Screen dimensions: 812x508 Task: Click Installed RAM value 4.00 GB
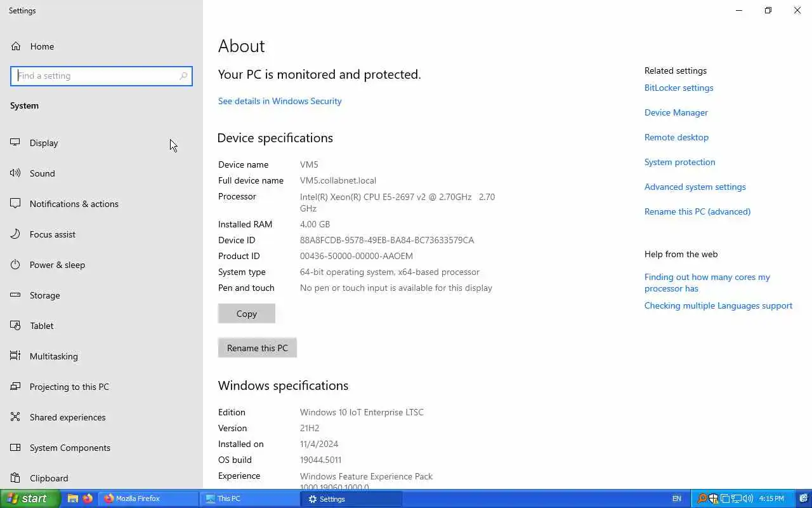(315, 224)
